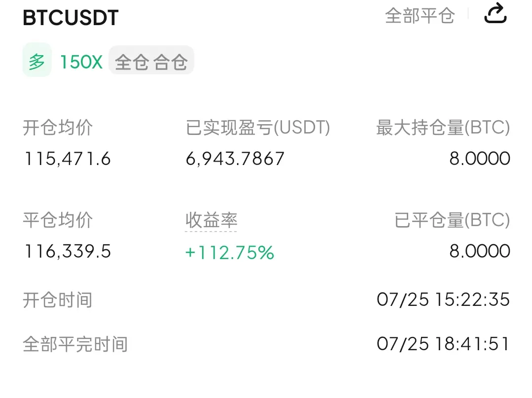Viewport: 532px width, 398px height.
Task: Click the 开仓均价 label
Action: 58,128
